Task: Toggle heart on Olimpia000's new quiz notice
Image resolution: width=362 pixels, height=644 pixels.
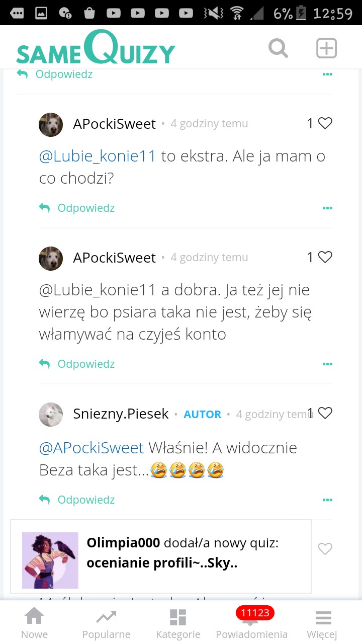Action: [325, 549]
